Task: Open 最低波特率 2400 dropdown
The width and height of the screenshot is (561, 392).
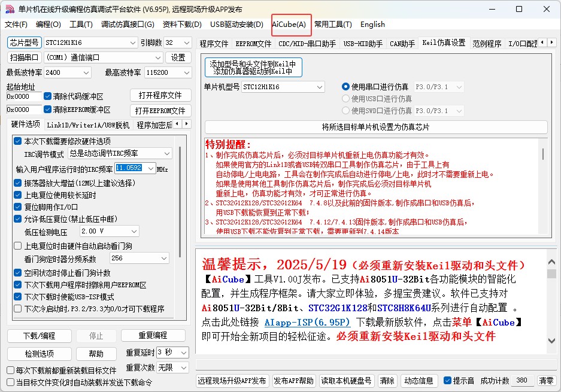Action: tap(86, 72)
